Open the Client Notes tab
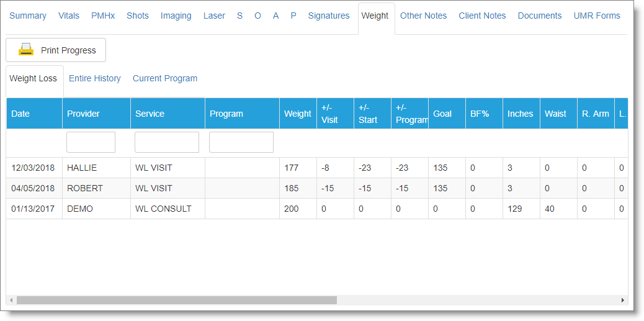This screenshot has width=644, height=321. 482,16
